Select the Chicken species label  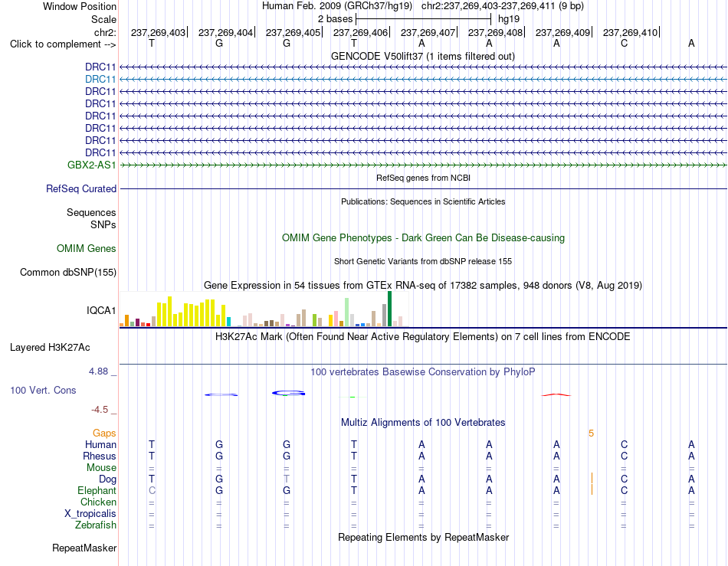[x=98, y=502]
